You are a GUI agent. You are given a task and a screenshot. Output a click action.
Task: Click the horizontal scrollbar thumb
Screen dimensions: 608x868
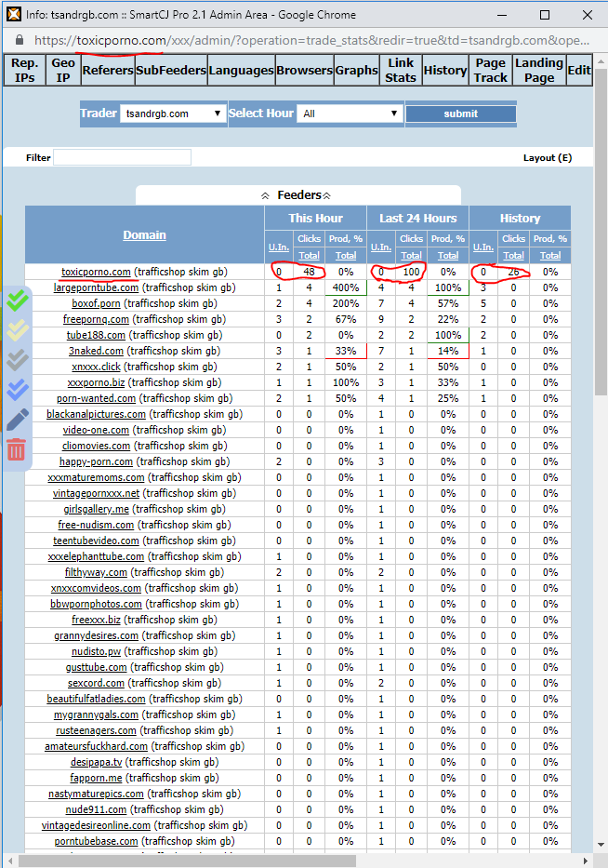187,861
